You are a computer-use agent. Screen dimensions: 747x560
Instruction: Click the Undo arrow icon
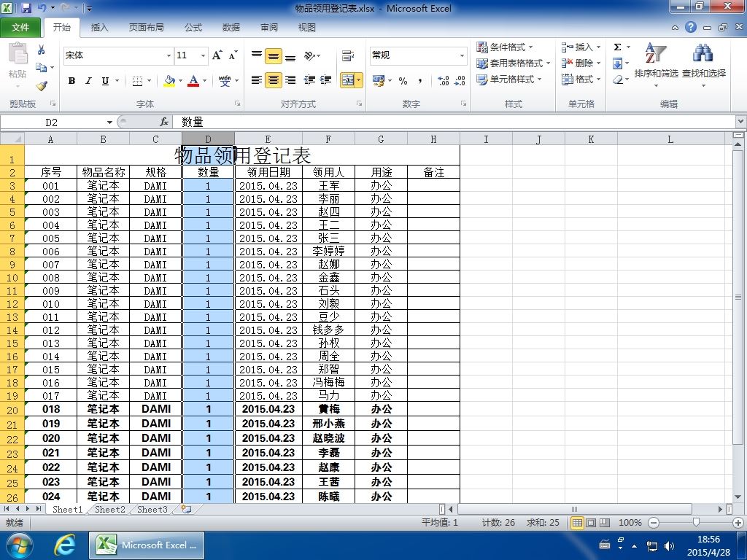[42, 7]
